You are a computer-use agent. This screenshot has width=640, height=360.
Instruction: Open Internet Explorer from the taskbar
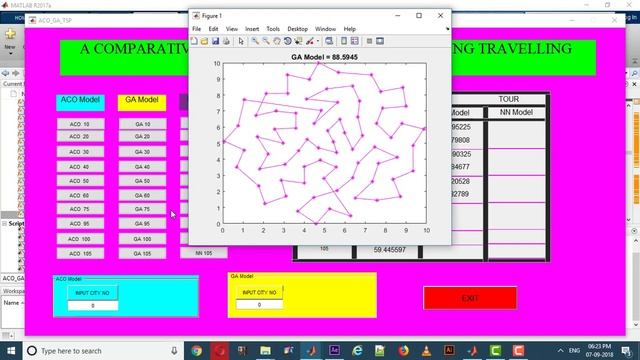point(357,351)
